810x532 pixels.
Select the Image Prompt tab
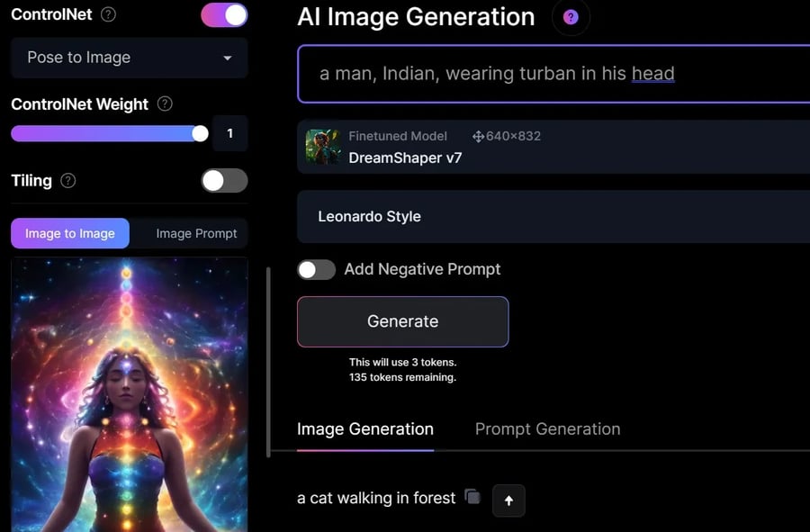[196, 233]
